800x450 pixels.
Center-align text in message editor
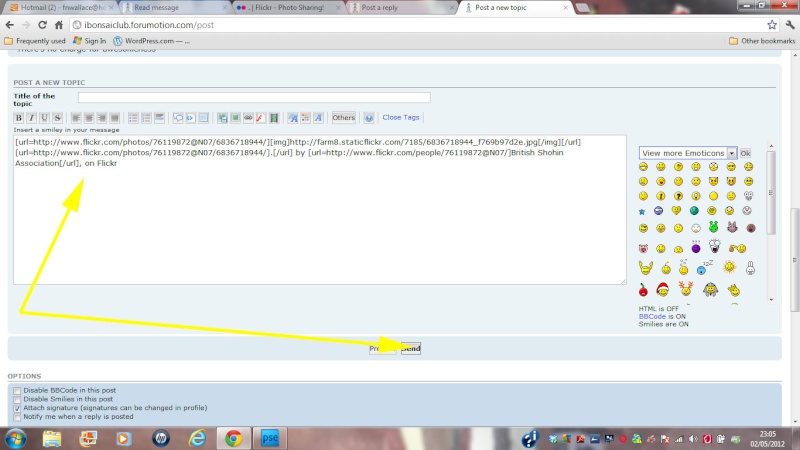[89, 118]
